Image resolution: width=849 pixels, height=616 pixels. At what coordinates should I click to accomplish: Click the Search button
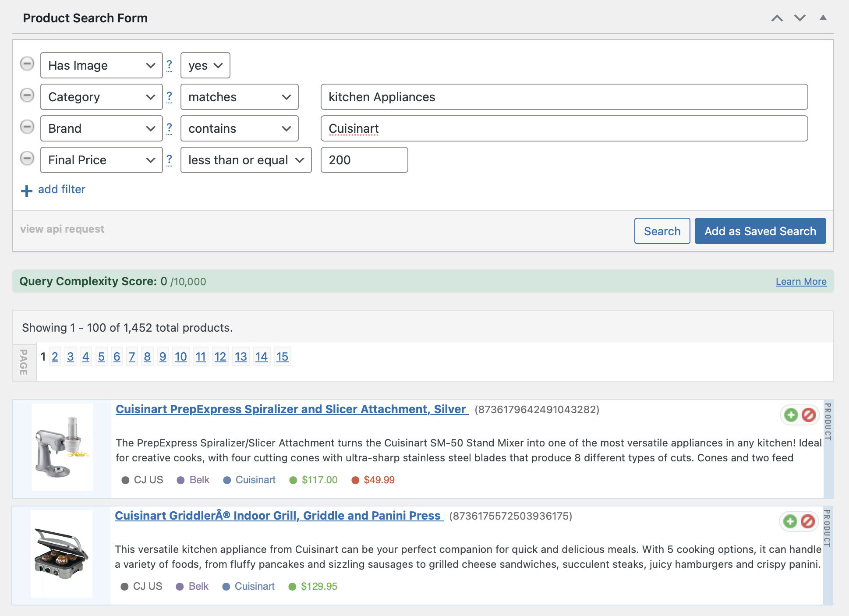pyautogui.click(x=662, y=231)
